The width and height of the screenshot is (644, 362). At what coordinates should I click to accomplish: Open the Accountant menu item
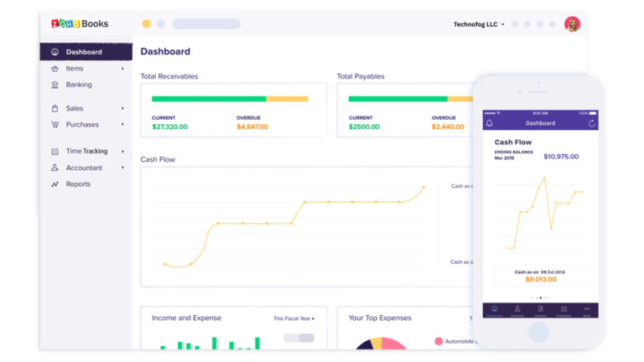tap(84, 168)
